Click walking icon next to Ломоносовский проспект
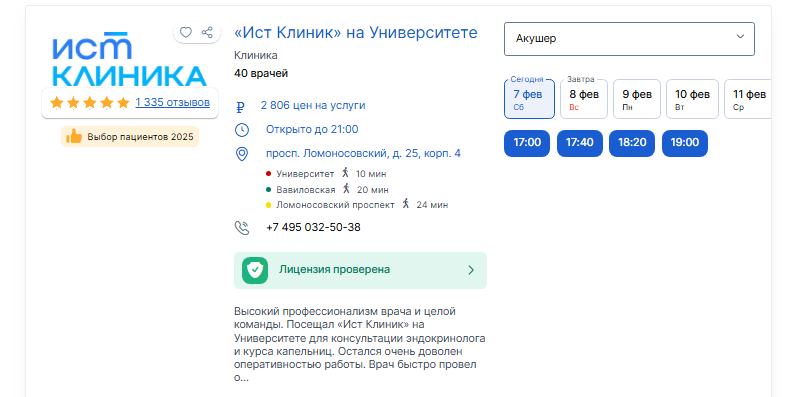This screenshot has width=800, height=397. pyautogui.click(x=406, y=204)
